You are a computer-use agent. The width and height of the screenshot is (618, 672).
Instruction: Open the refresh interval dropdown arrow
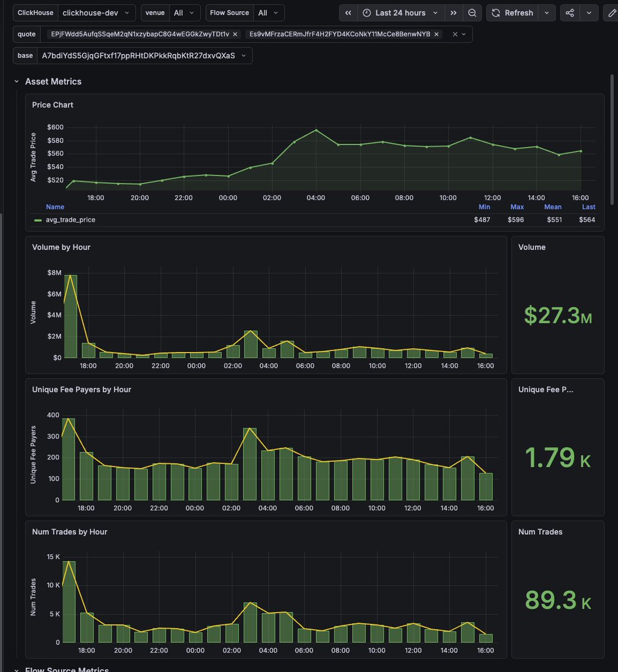(547, 13)
